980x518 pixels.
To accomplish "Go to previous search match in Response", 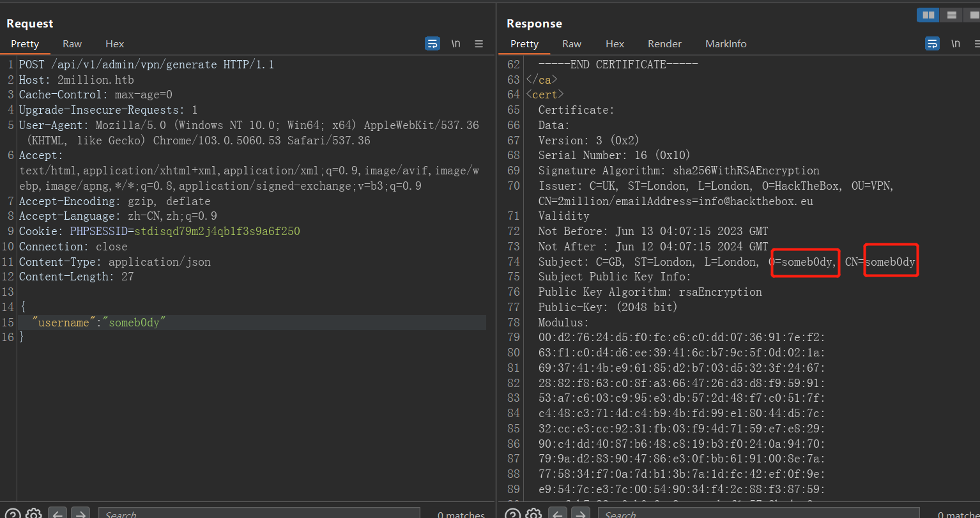I will pos(558,514).
